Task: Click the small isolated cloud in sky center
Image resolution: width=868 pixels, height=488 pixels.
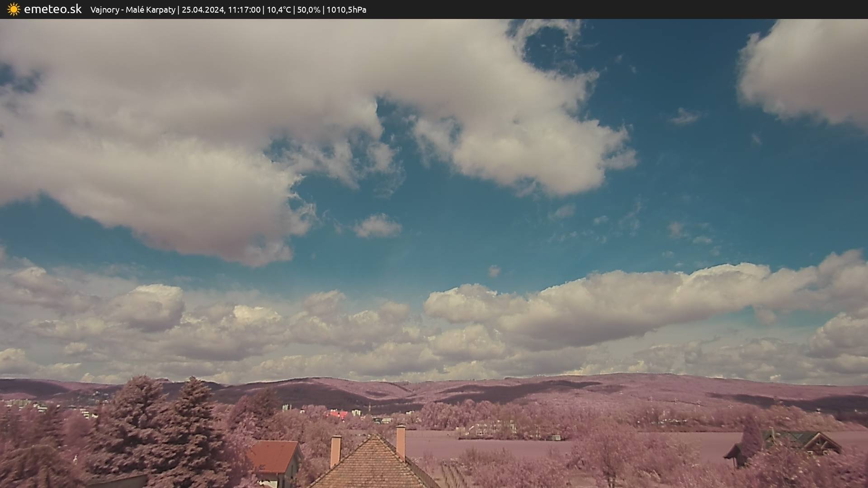Action: coord(377,225)
